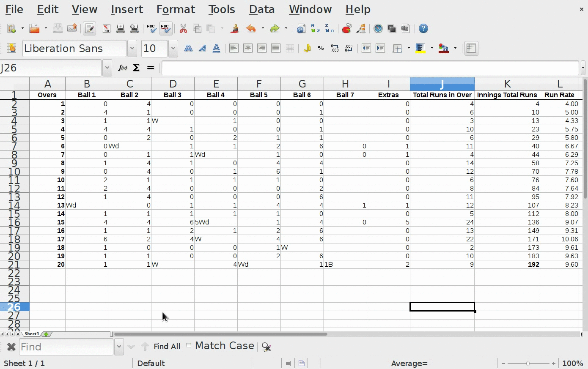Enable the Match Case checkbox

(x=189, y=346)
